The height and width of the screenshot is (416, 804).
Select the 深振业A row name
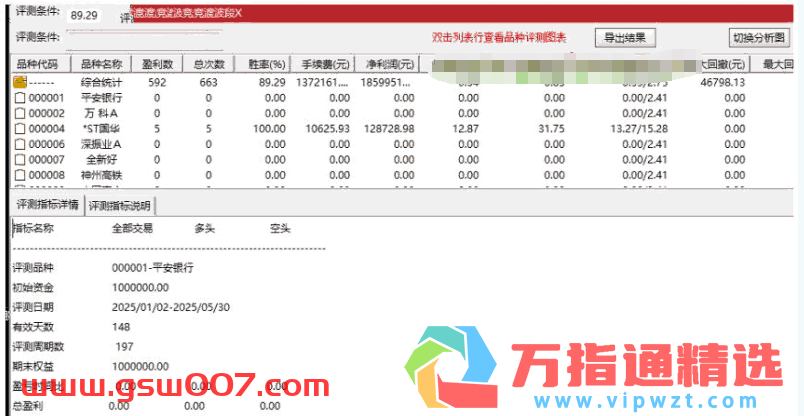(x=102, y=145)
